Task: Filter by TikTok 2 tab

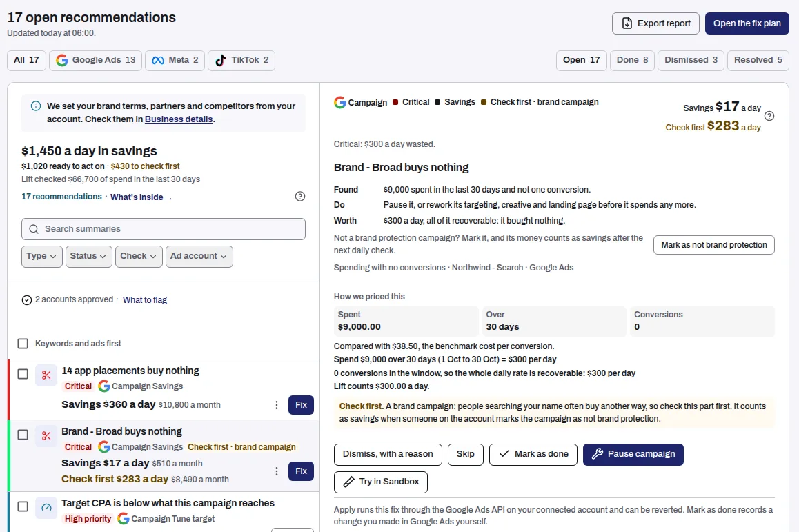Action: [241, 60]
